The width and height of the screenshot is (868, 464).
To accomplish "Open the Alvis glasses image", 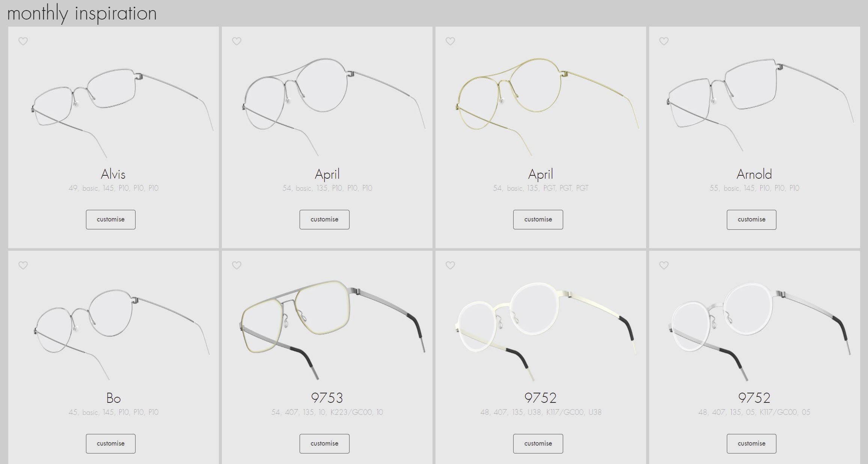I will (122, 113).
